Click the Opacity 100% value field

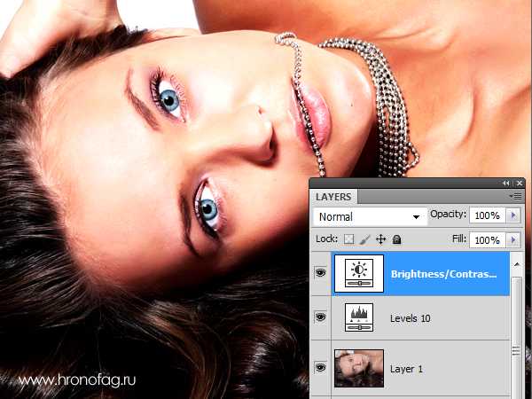(488, 215)
